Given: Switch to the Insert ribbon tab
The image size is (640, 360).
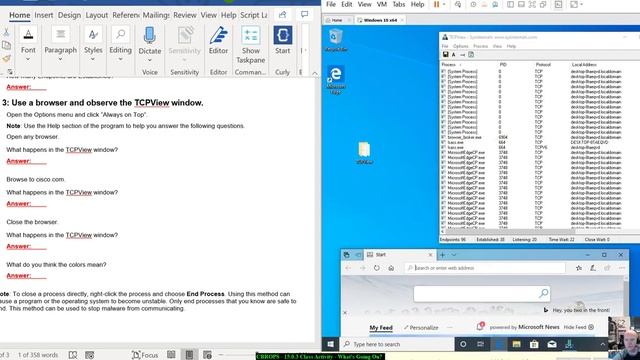Looking at the screenshot, I should [44, 15].
